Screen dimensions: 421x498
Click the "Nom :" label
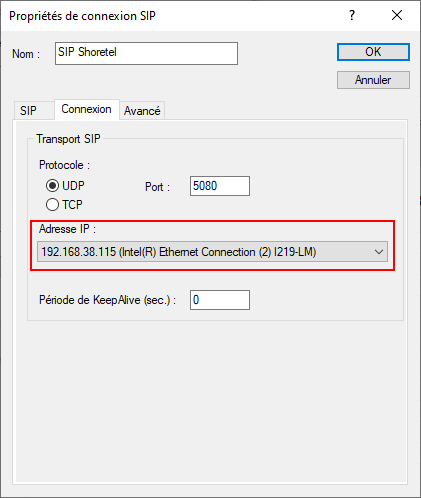pos(26,54)
